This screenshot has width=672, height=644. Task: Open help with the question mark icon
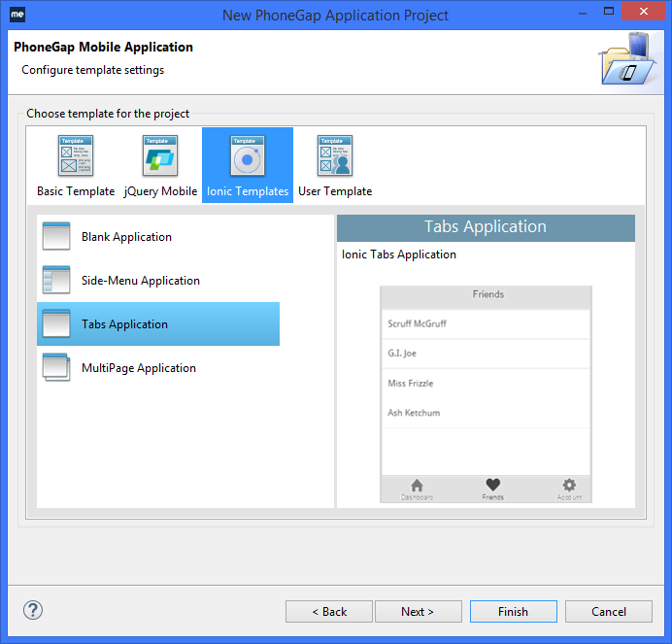click(x=33, y=611)
